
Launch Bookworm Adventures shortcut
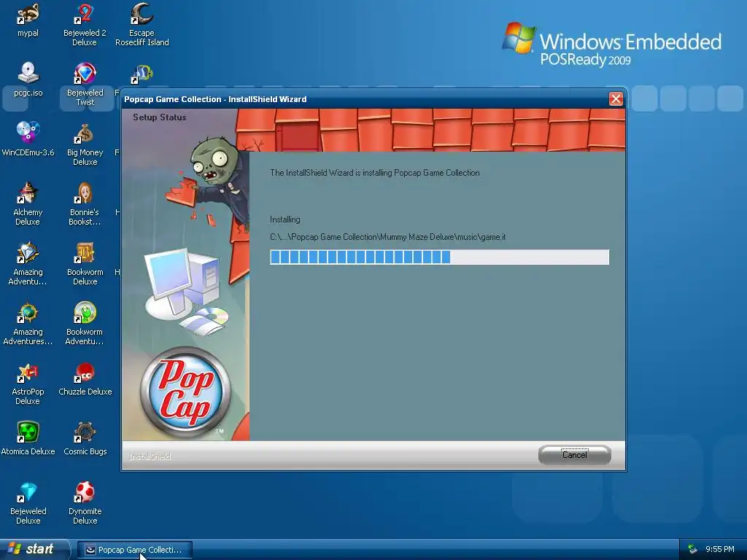[x=85, y=323]
